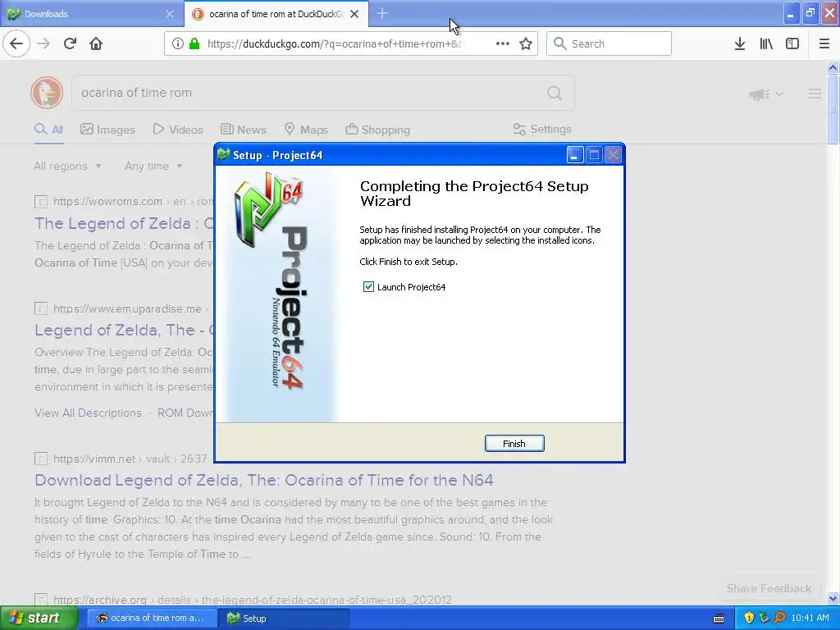This screenshot has width=840, height=630.
Task: Open page actions three-dot menu
Action: coord(503,43)
